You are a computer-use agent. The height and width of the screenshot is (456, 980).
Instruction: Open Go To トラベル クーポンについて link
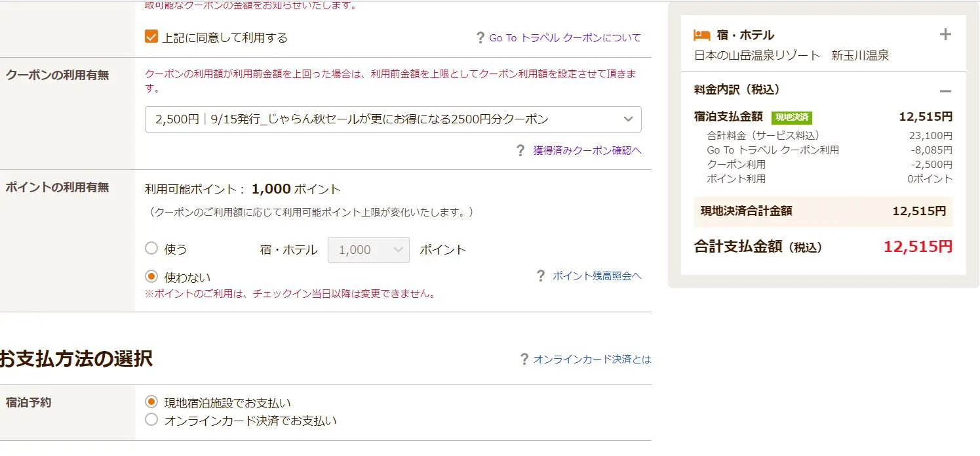565,38
